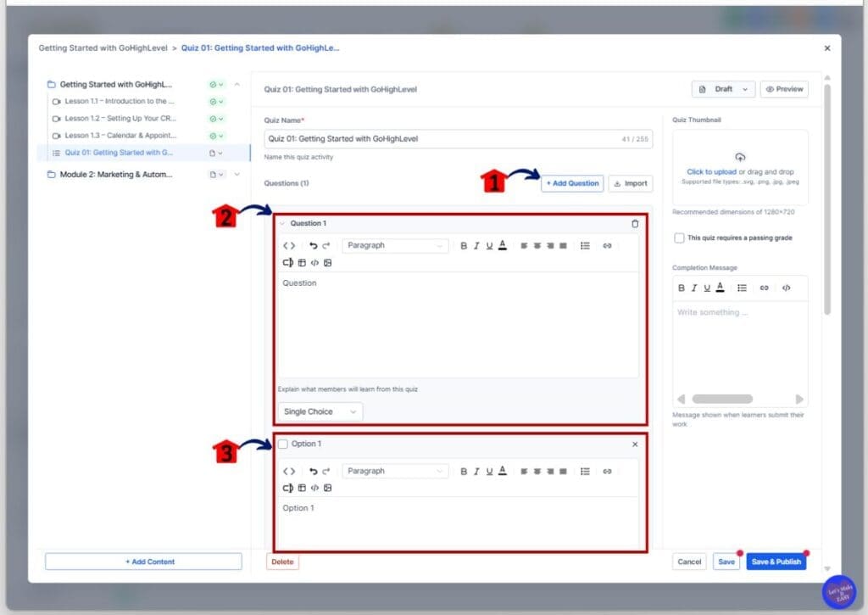Click the Add Content button
This screenshot has width=868, height=615.
click(143, 562)
